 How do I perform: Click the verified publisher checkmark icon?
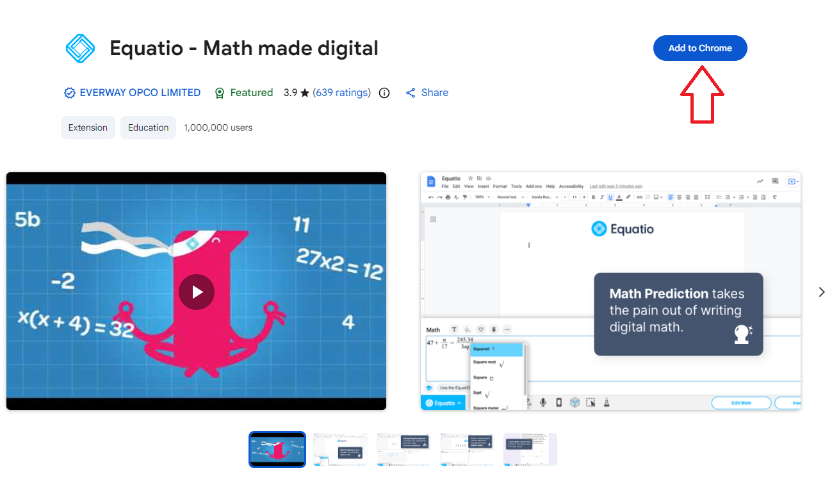(x=70, y=93)
